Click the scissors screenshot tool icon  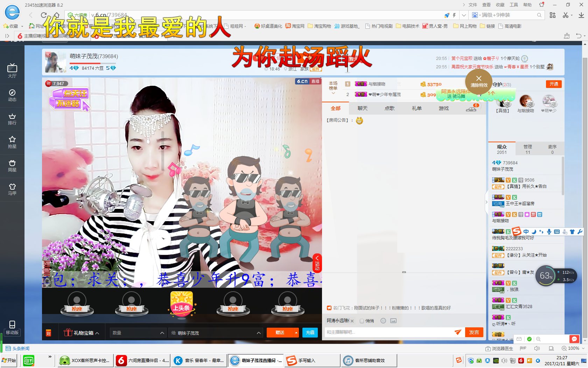[x=565, y=15]
